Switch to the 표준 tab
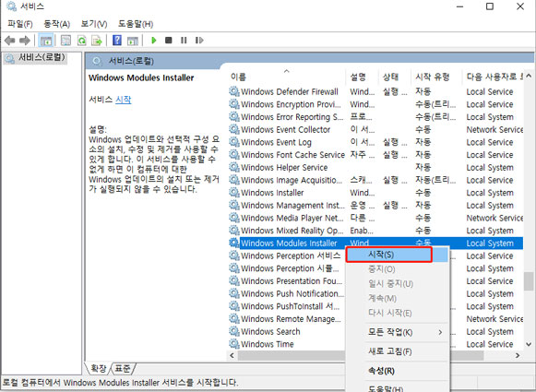This screenshot has width=536, height=392. pos(123,368)
